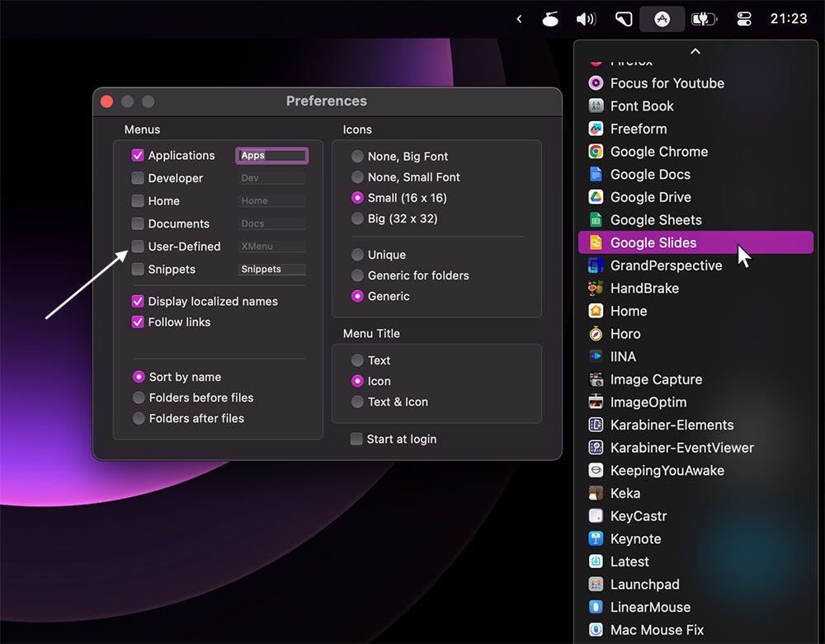Enable the Documents menu checkbox
The width and height of the screenshot is (825, 644).
[x=137, y=223]
